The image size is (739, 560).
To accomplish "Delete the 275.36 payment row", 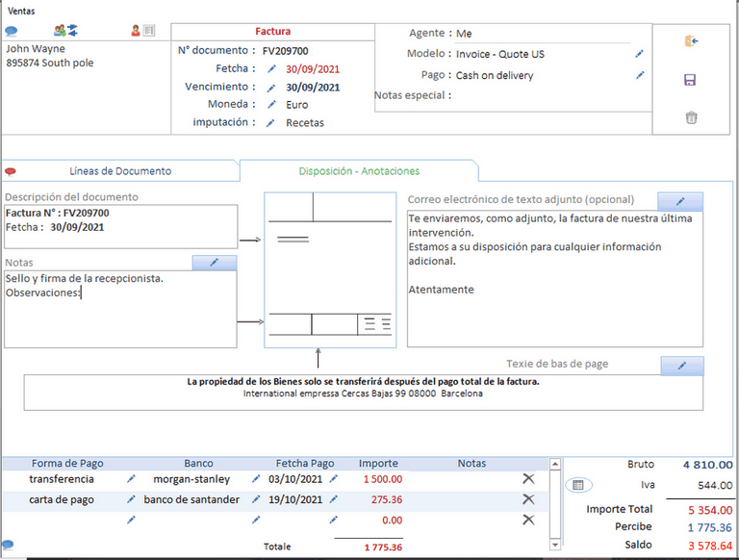I will pos(529,499).
